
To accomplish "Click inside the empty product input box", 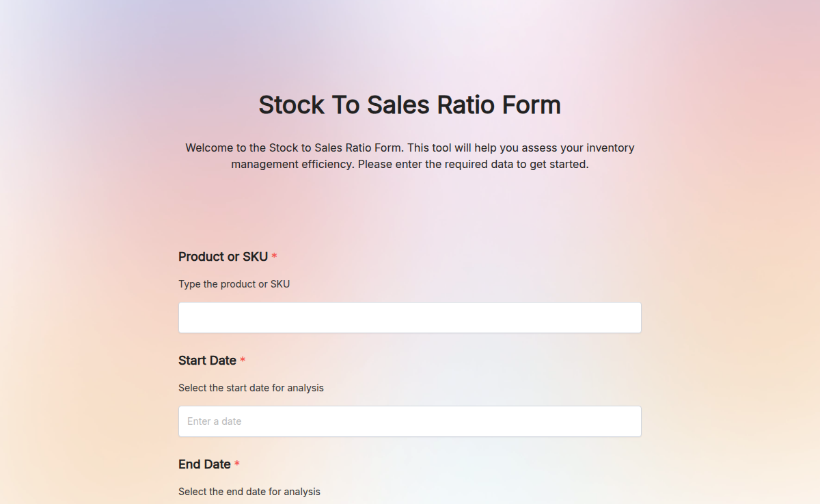I will (x=410, y=317).
